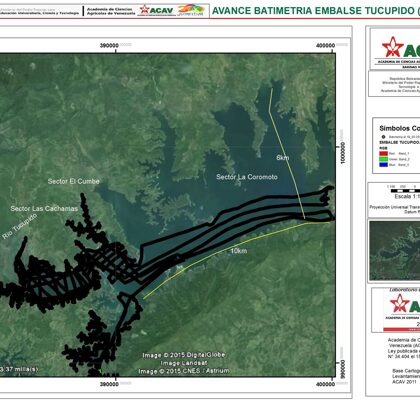The height and width of the screenshot is (420, 420).
Task: Click 'Academia de Ciencias Agricolas de Venezuela' header text
Action: coord(111,11)
